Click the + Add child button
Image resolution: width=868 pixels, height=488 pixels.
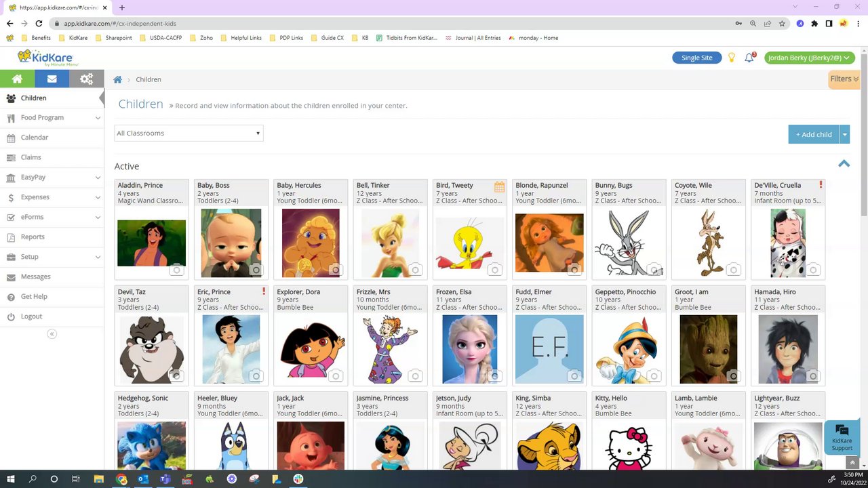tap(814, 134)
